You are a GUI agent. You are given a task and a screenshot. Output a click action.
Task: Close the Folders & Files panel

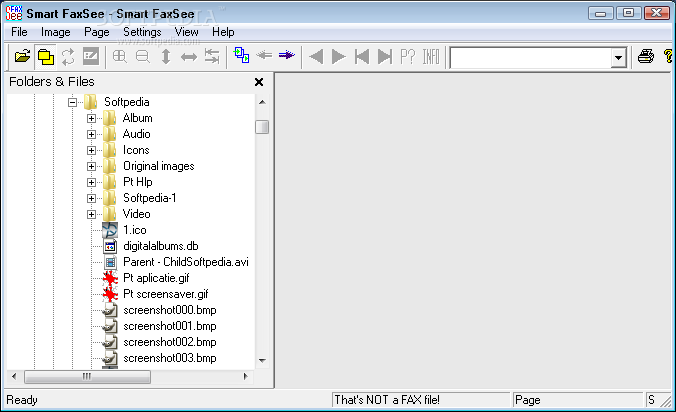click(259, 82)
